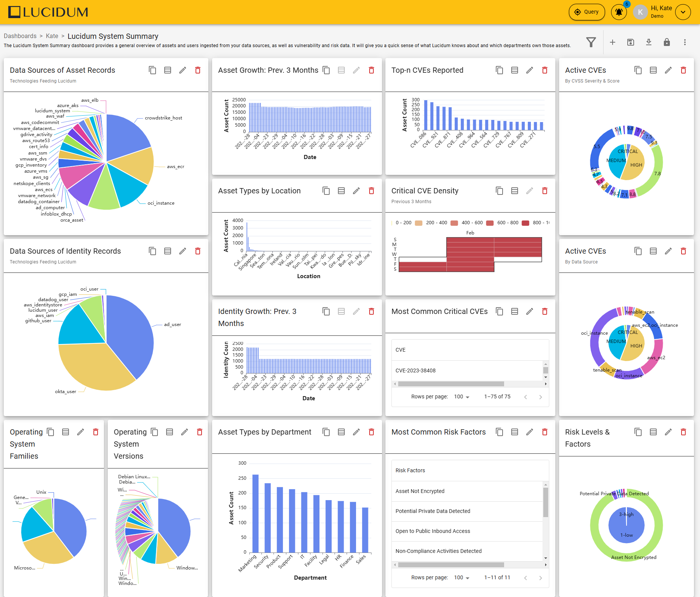Edit the Top-n CVEs Reported chart
Image resolution: width=700 pixels, height=597 pixels.
(x=530, y=70)
